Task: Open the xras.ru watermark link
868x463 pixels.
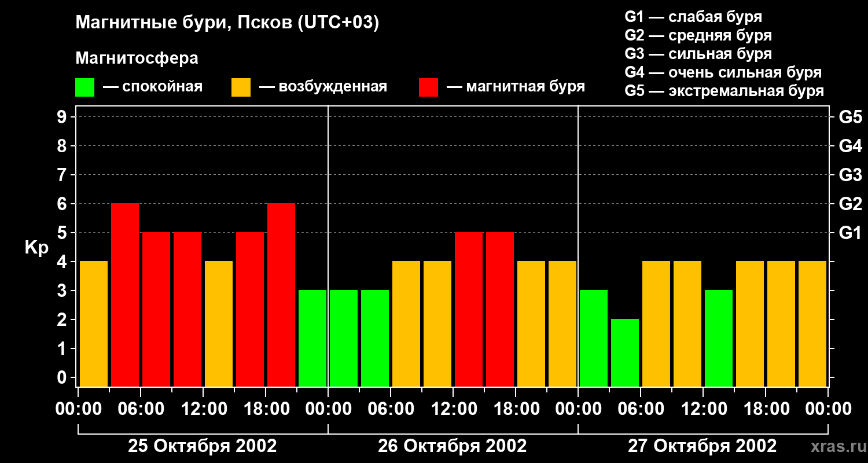Action: (x=836, y=447)
